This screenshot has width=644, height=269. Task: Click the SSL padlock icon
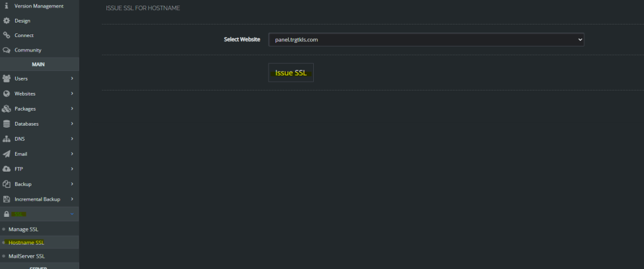[x=6, y=214]
